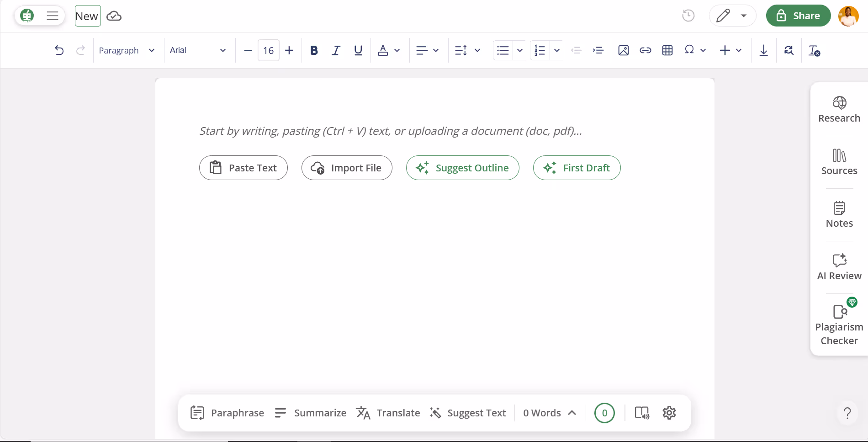Increase font size with plus button
Viewport: 868px width, 442px height.
(289, 50)
